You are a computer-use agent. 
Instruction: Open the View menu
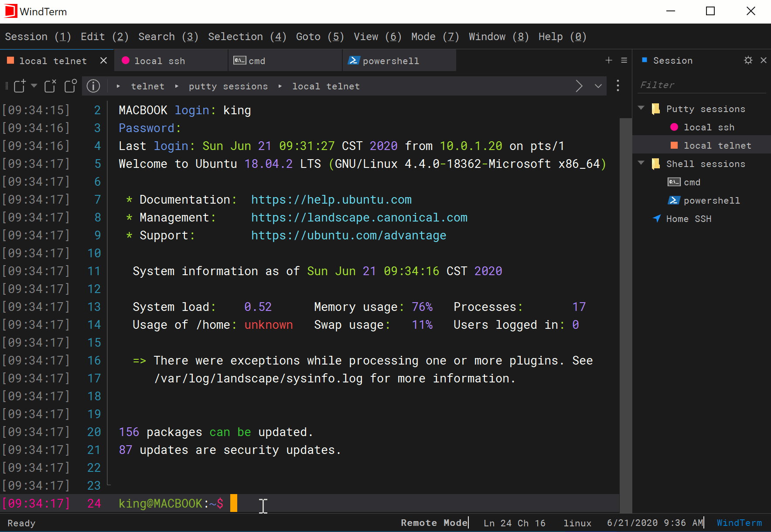(378, 37)
